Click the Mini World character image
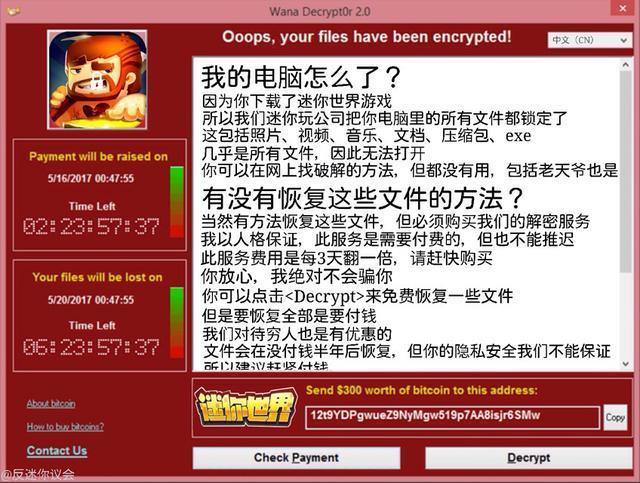This screenshot has height=483, width=640. pos(97,80)
